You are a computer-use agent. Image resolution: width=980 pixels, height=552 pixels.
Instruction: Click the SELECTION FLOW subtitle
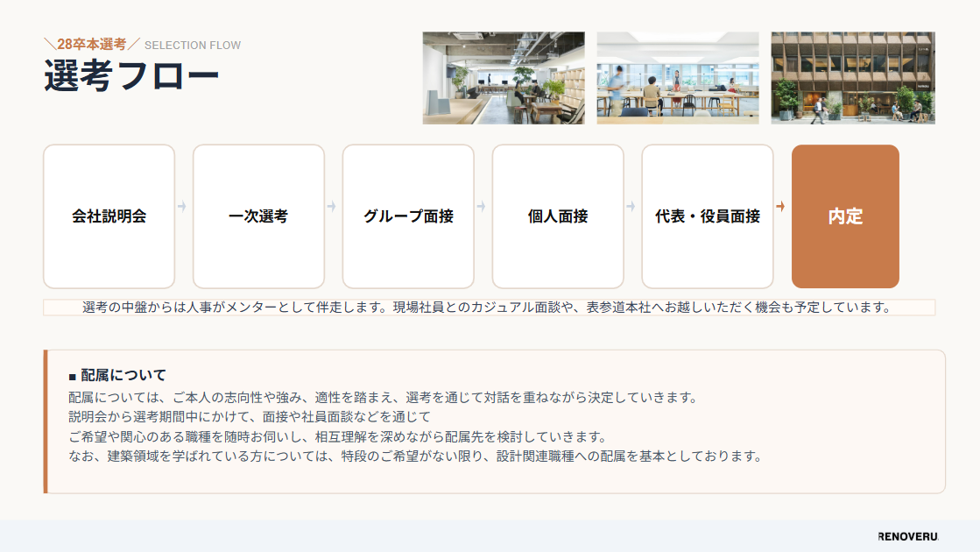(193, 46)
